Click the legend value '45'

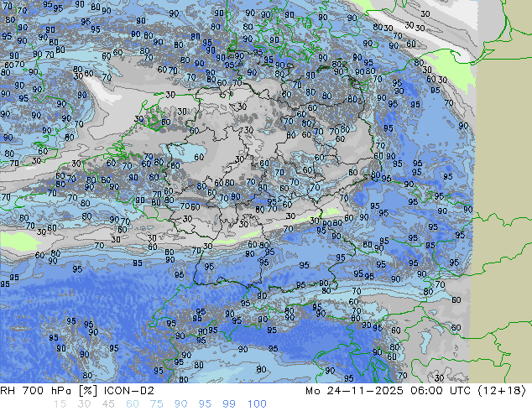tap(108, 404)
